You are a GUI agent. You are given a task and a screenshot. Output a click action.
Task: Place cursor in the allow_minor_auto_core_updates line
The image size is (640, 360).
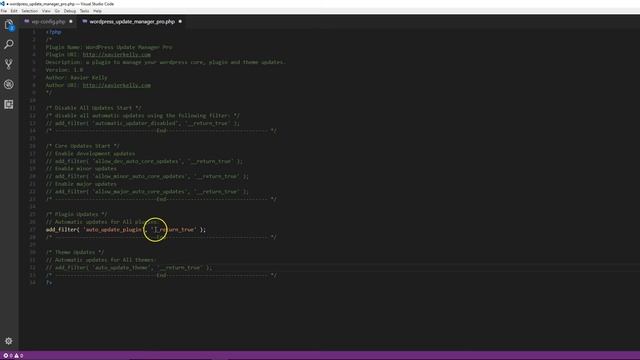(147, 176)
